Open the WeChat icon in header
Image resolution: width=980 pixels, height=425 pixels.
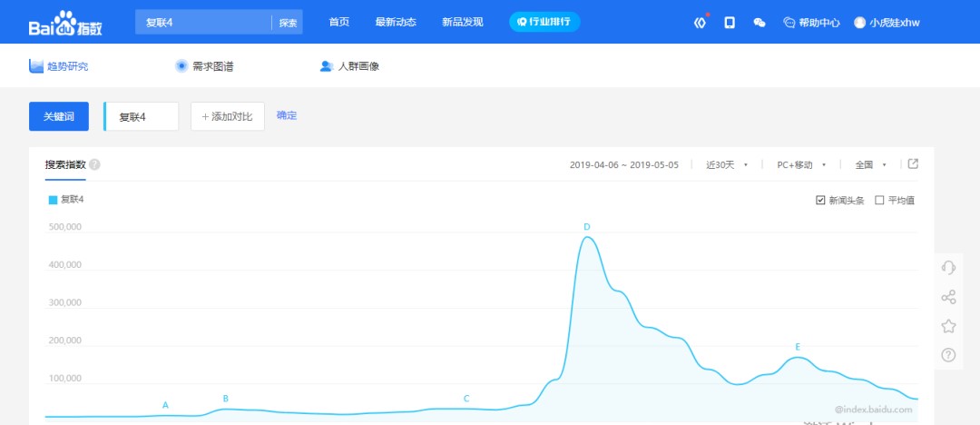[759, 23]
